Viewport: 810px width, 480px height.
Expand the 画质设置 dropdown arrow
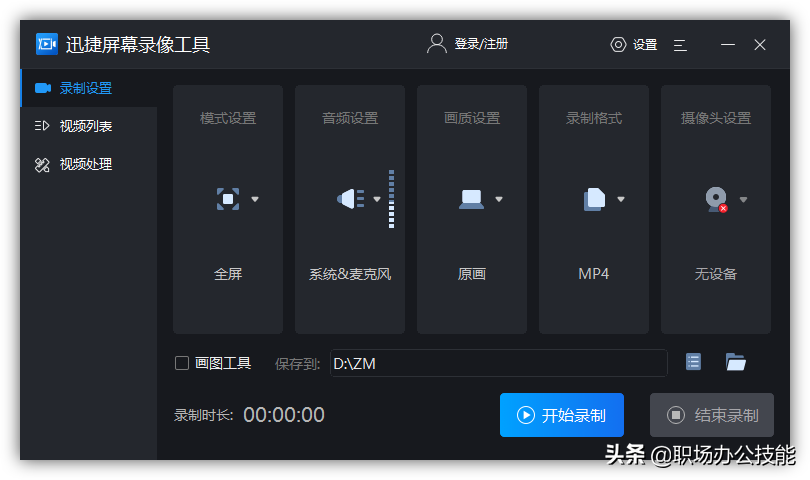tap(499, 199)
